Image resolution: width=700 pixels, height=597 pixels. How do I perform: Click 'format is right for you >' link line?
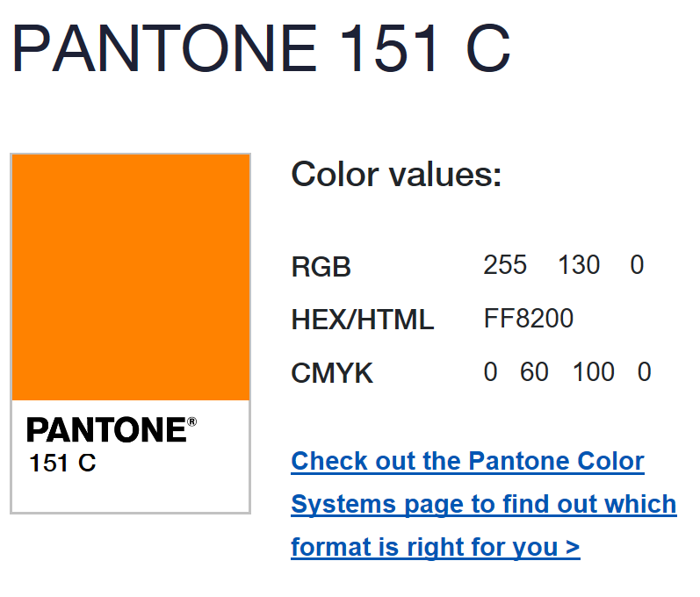(436, 547)
